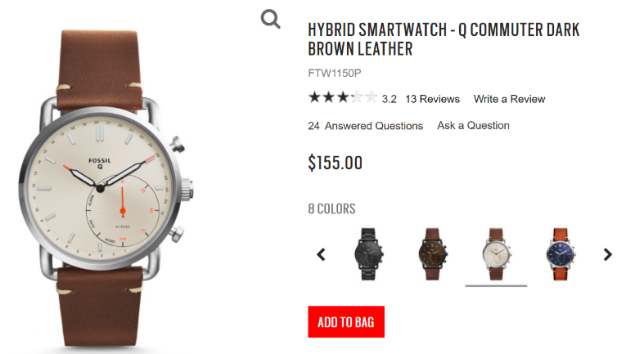The image size is (644, 354).
Task: Add the watch to bag
Action: [x=346, y=322]
